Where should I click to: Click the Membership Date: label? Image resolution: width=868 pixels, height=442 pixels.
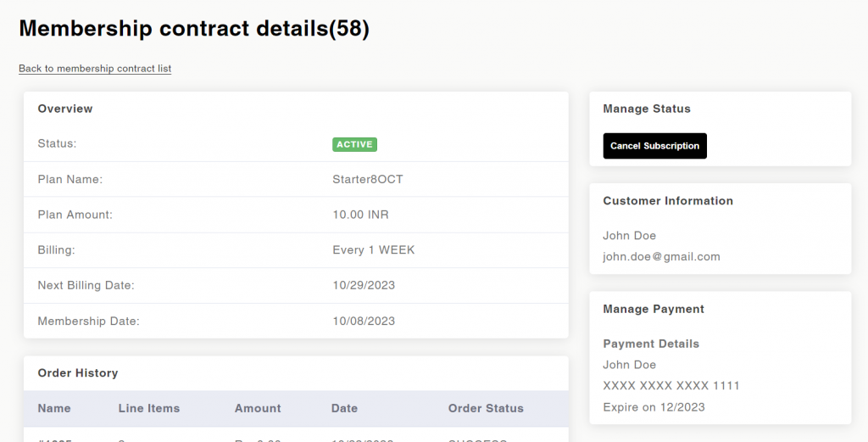point(88,322)
